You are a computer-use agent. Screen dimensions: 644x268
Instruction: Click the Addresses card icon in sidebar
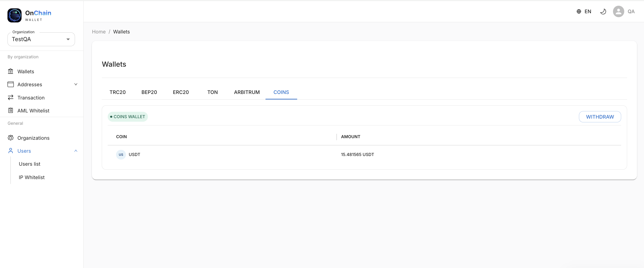pyautogui.click(x=11, y=84)
